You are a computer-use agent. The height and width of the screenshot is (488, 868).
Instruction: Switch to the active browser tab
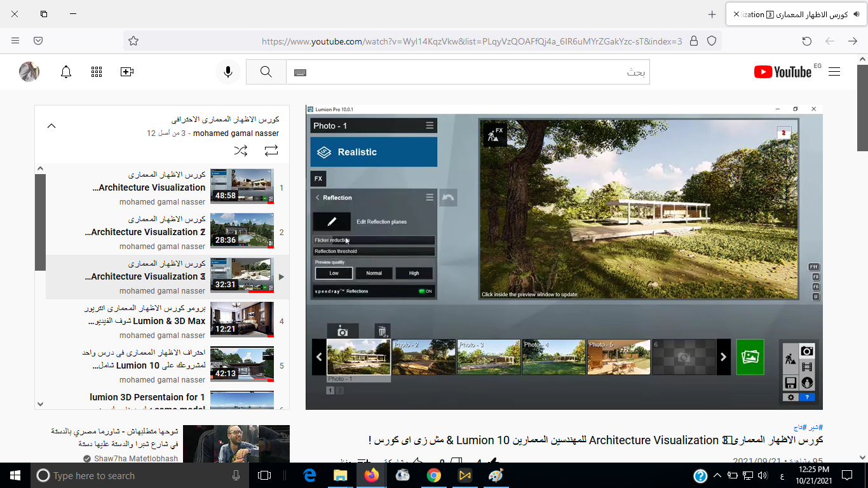(797, 14)
